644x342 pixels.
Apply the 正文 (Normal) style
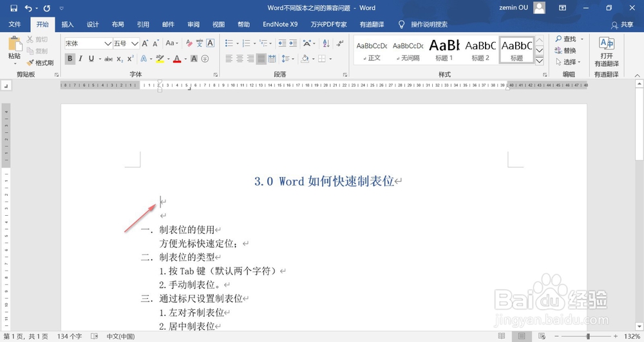pyautogui.click(x=372, y=50)
